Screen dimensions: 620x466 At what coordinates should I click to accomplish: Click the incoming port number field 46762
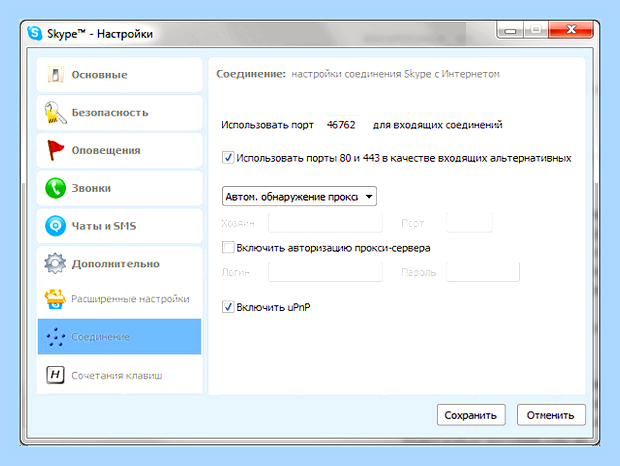[342, 125]
